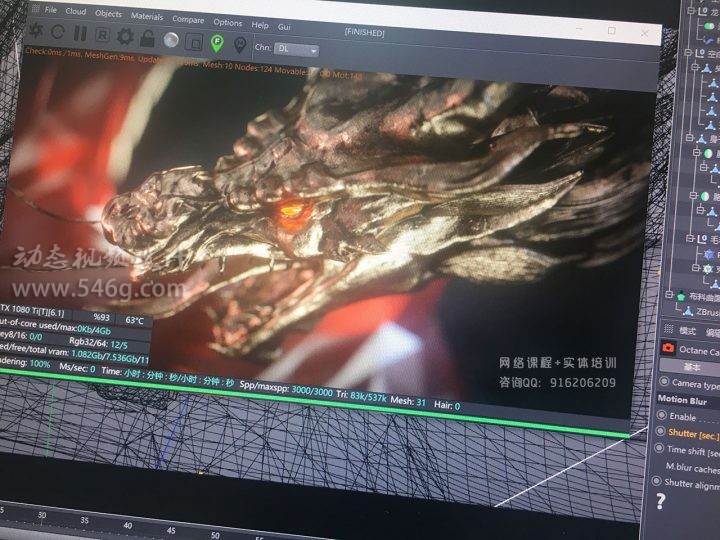Viewport: 720px width, 540px height.
Task: Click the TX 1080 Ti GPU name entry
Action: (x=33, y=310)
